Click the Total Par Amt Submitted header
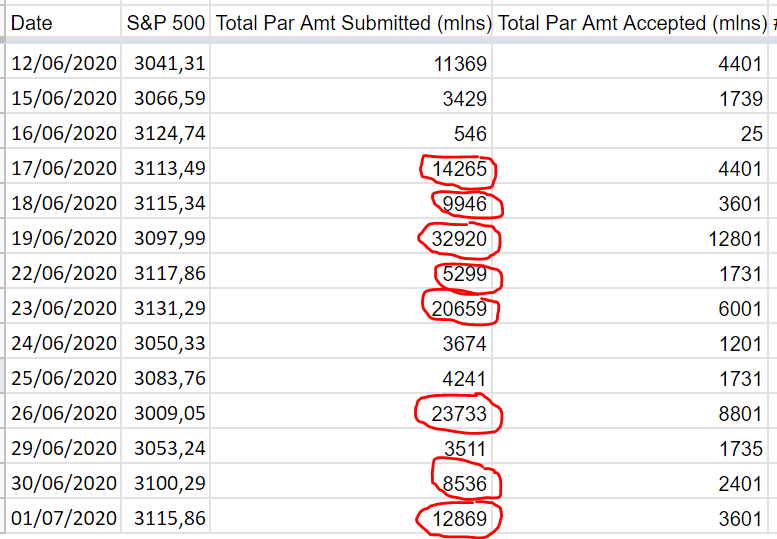777x539 pixels. pyautogui.click(x=351, y=23)
